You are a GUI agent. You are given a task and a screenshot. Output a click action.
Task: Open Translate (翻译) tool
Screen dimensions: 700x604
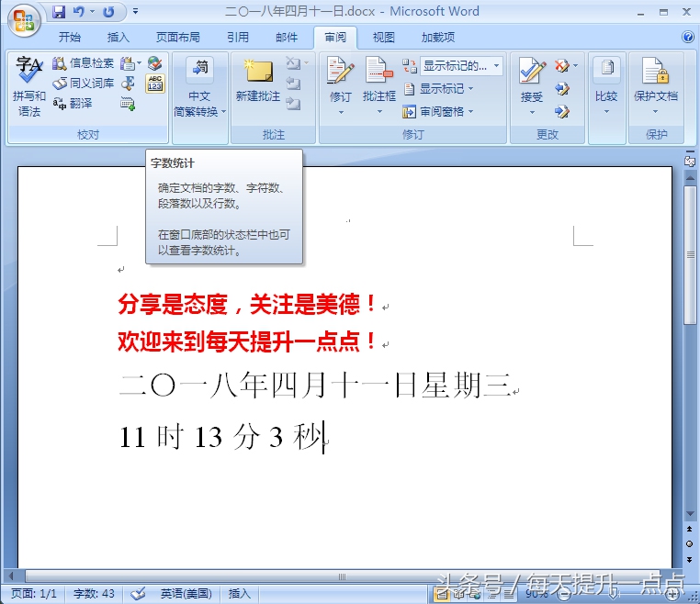click(73, 104)
